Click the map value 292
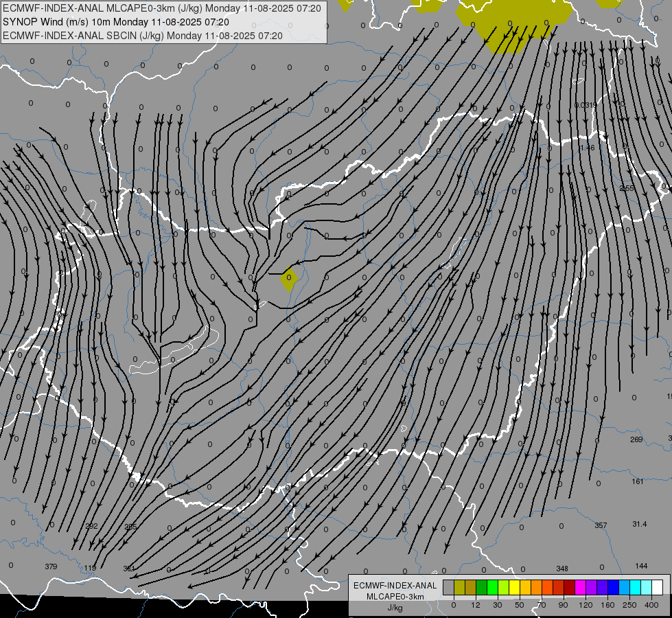This screenshot has height=618, width=672. point(91,526)
